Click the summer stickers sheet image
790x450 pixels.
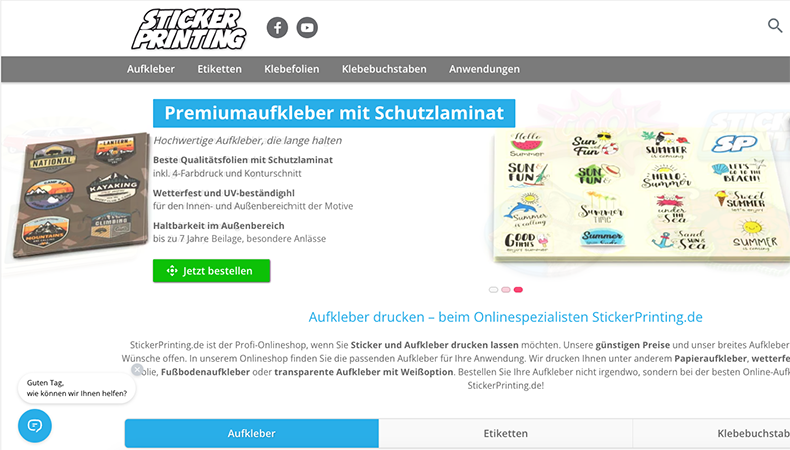[641, 194]
